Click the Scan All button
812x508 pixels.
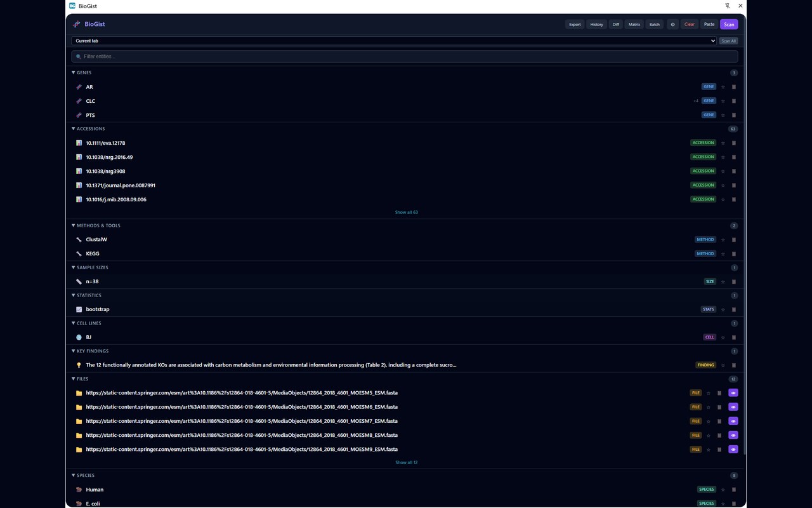tap(729, 41)
